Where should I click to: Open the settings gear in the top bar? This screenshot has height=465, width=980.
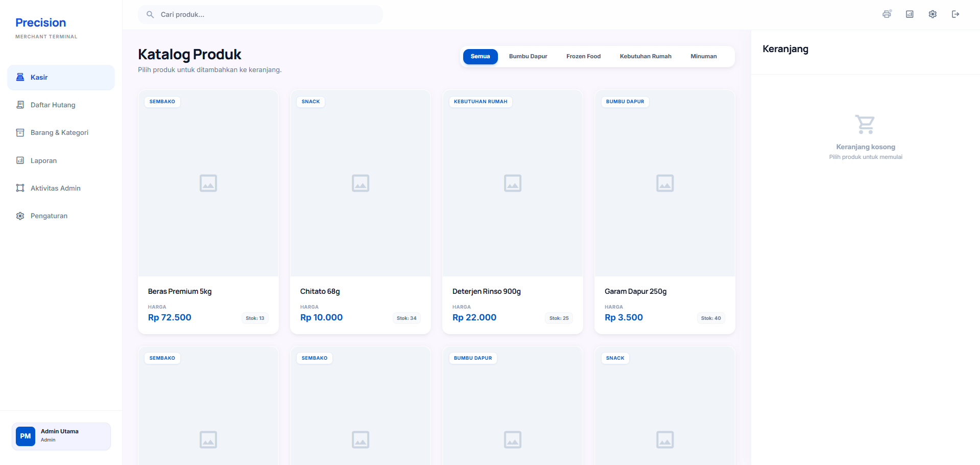point(933,14)
